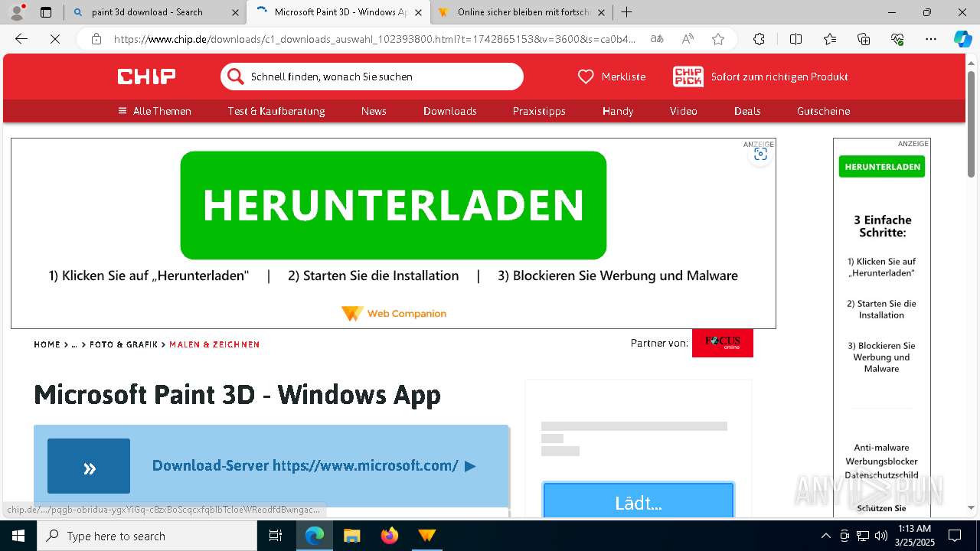Toggle split screen view icon
980x551 pixels.
(x=795, y=39)
